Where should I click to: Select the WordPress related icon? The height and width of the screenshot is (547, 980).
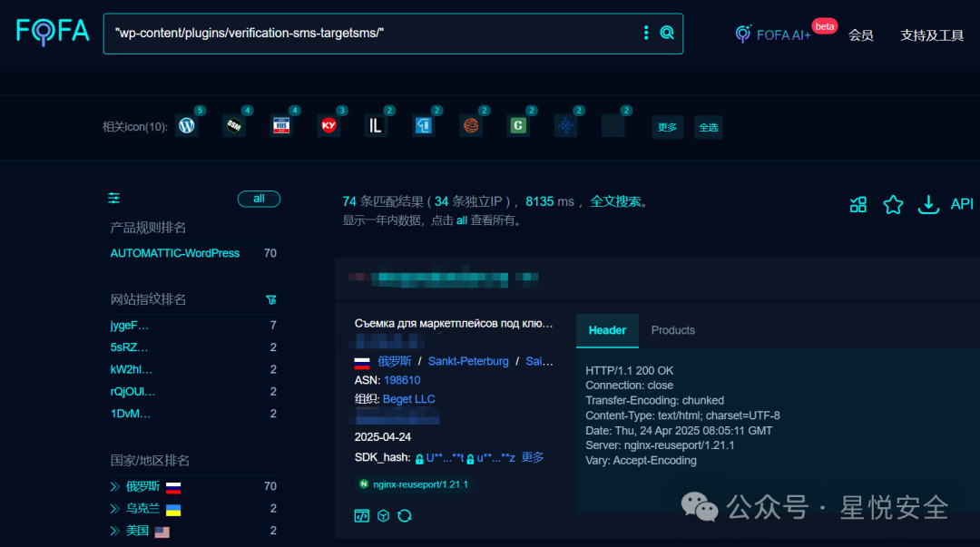pos(187,126)
